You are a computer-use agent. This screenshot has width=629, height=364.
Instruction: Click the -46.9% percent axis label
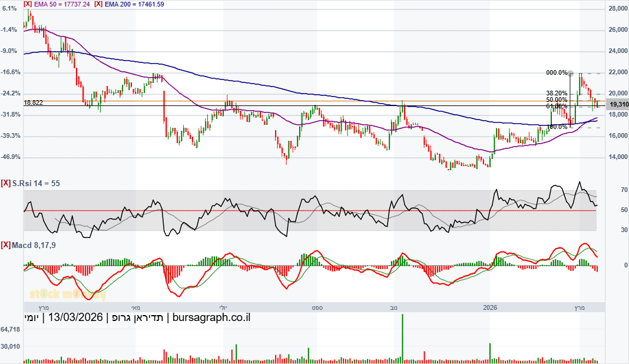[11, 157]
